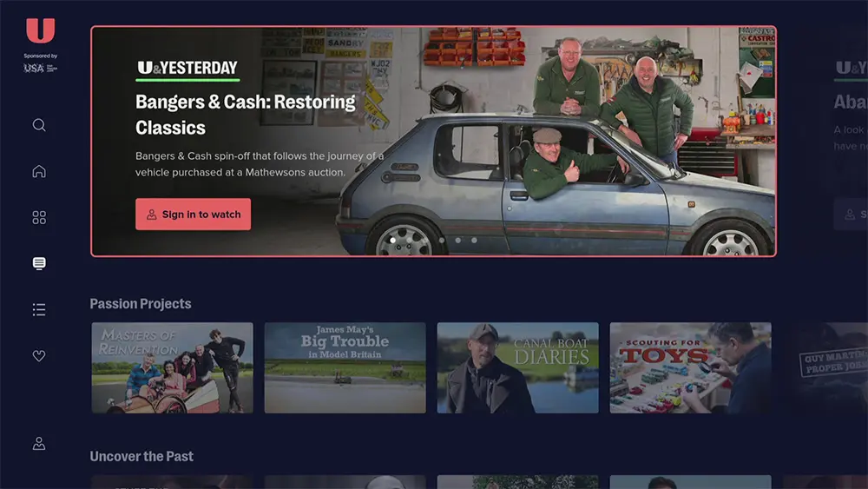Go to Home via house icon
This screenshot has width=868, height=489.
pos(39,171)
